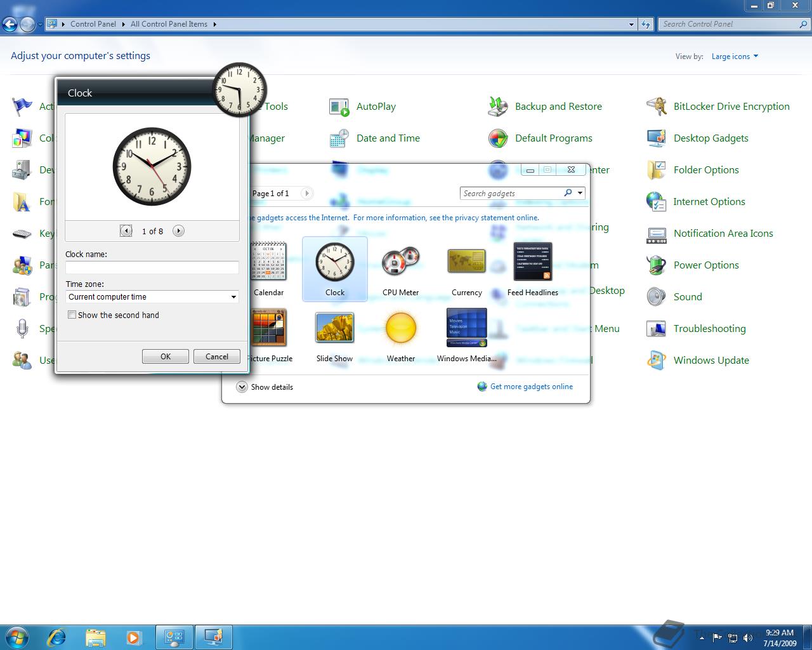This screenshot has width=812, height=650.
Task: Click the Back navigation button
Action: (10, 25)
